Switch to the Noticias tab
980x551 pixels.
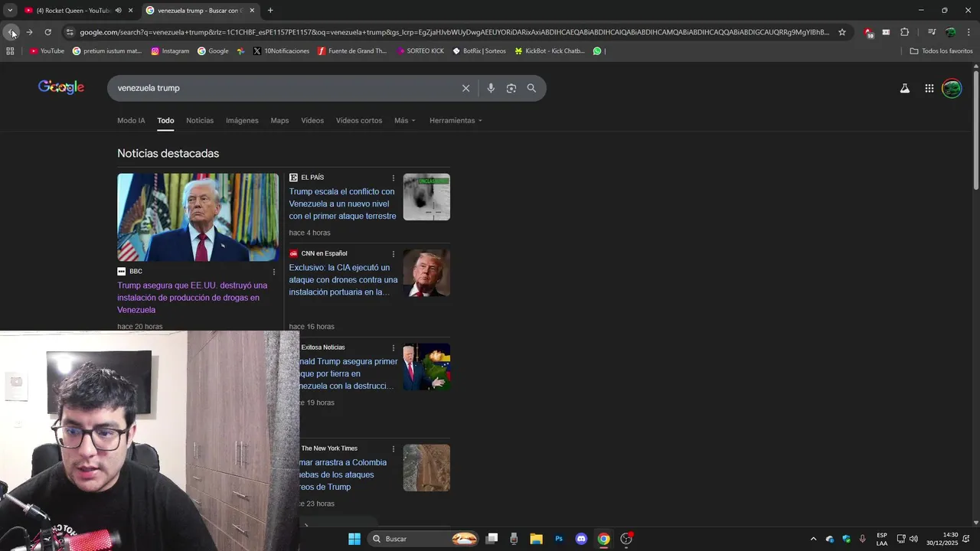pyautogui.click(x=200, y=120)
